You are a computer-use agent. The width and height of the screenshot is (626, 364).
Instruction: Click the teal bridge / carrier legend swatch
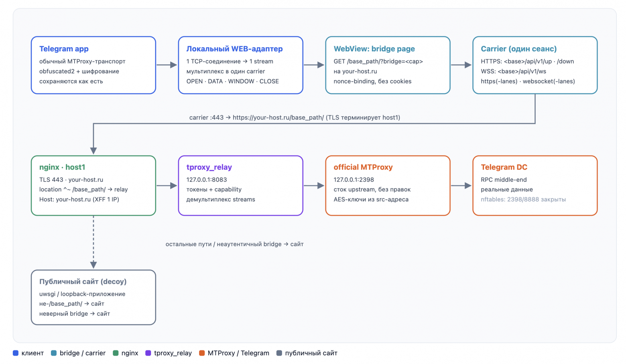pos(54,353)
